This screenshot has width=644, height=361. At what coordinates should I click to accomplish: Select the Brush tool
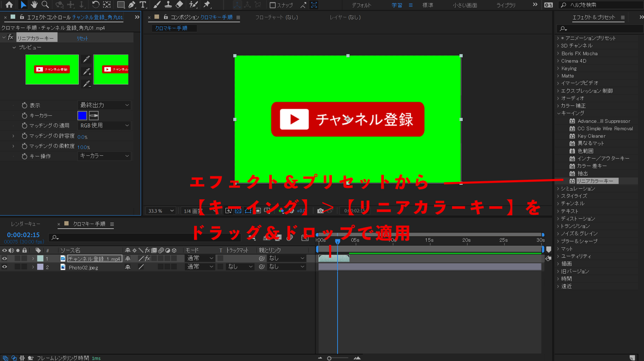pos(157,5)
